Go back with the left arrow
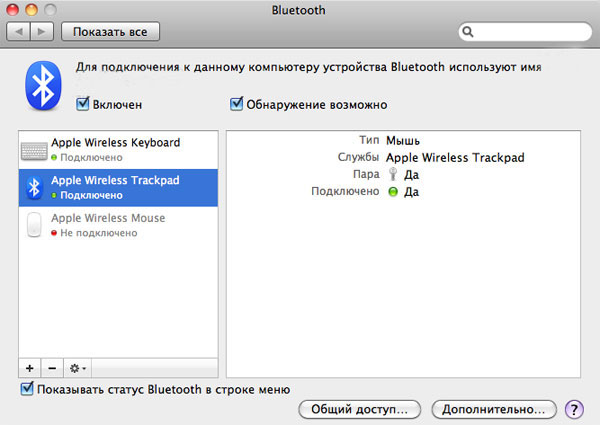 19,32
